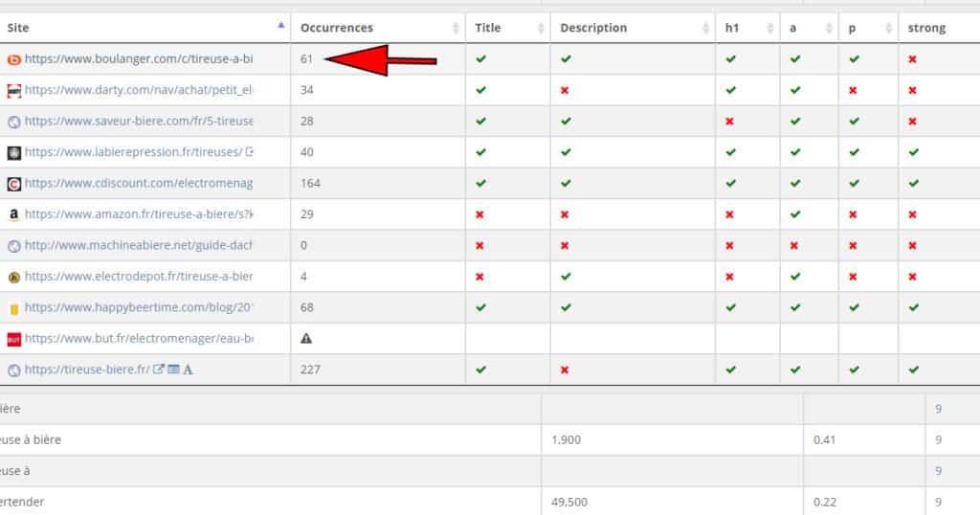
Task: Click the darty.com favicon
Action: coord(13,91)
